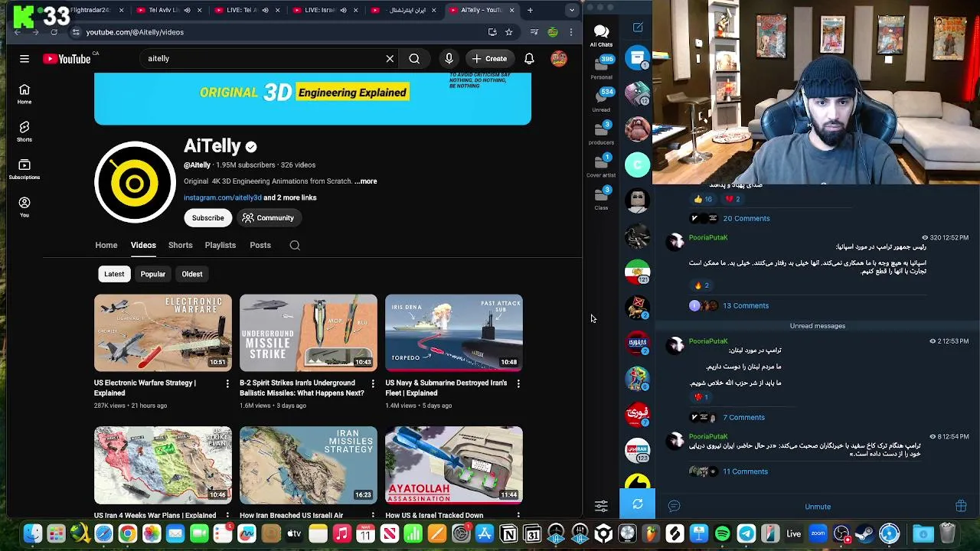This screenshot has height=551, width=980.
Task: Open the Class chat folder
Action: click(x=602, y=198)
